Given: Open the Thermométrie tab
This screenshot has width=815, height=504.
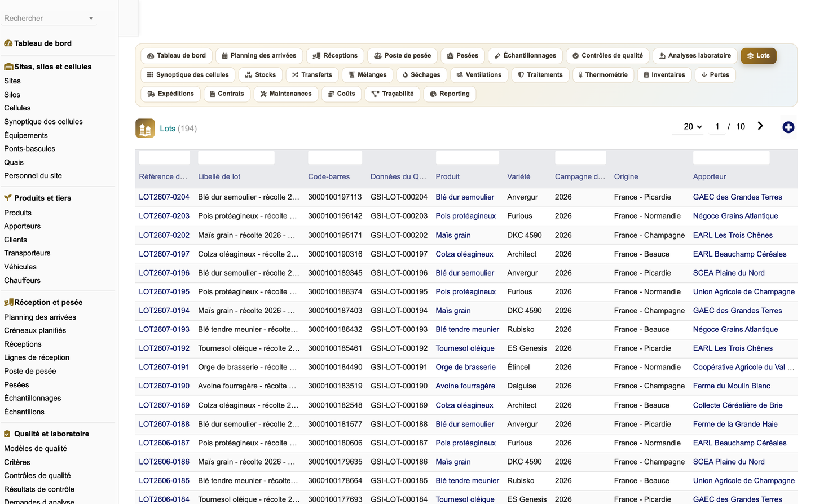Looking at the screenshot, I should coord(603,75).
